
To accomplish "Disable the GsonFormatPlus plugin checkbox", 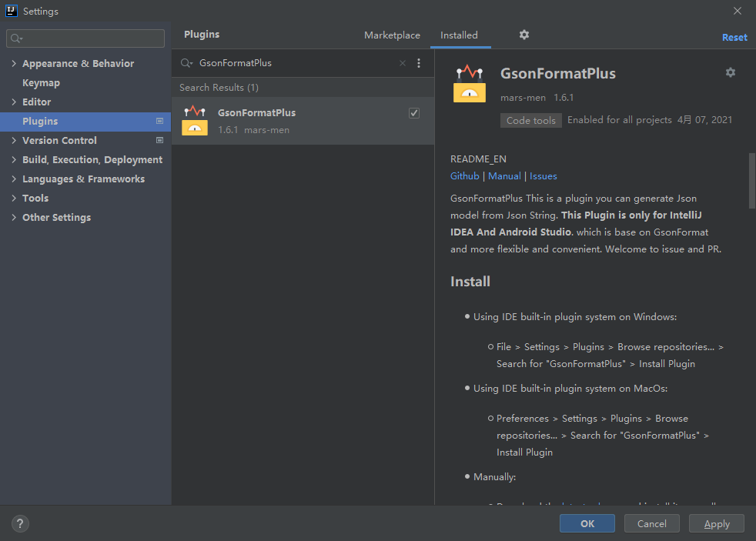I will pos(414,113).
